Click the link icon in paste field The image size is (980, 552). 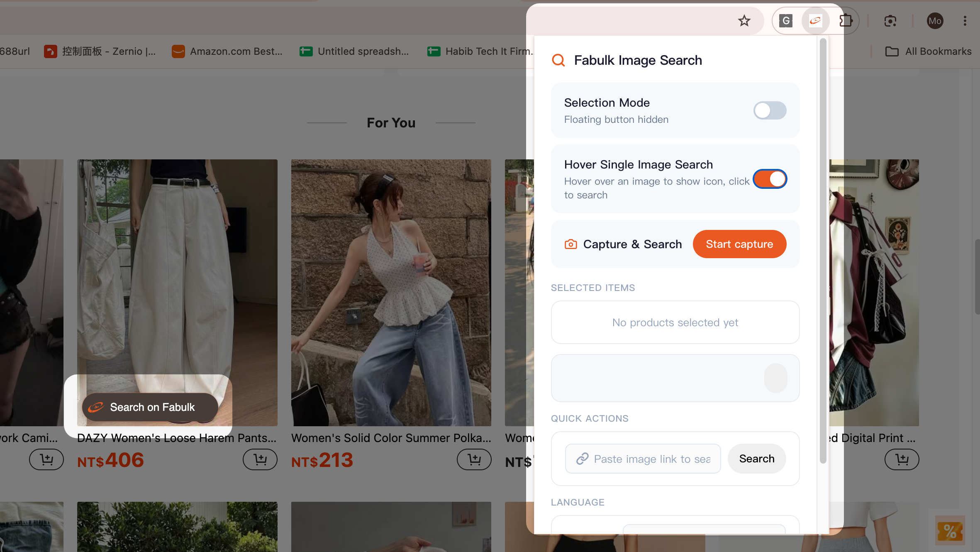tap(582, 459)
